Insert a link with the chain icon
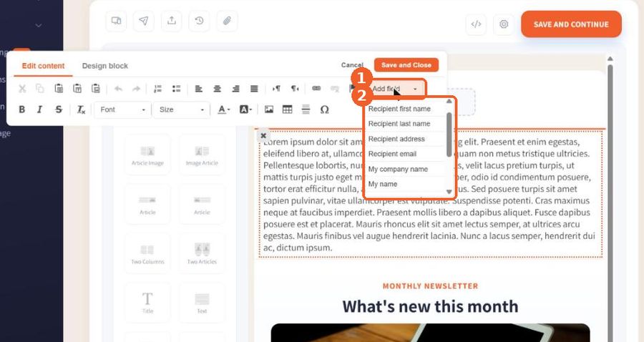644x342 pixels. coord(316,88)
